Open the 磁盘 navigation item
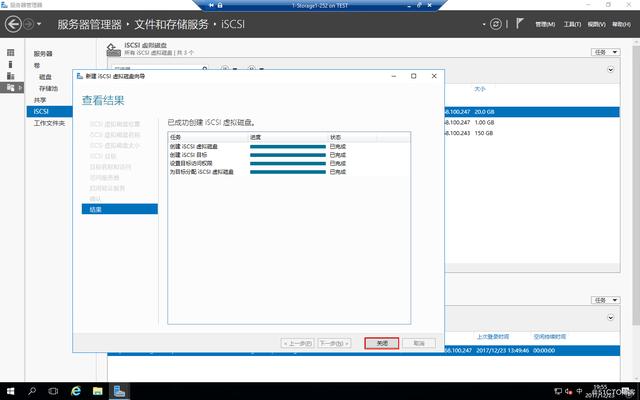This screenshot has height=400, width=640. pyautogui.click(x=45, y=77)
